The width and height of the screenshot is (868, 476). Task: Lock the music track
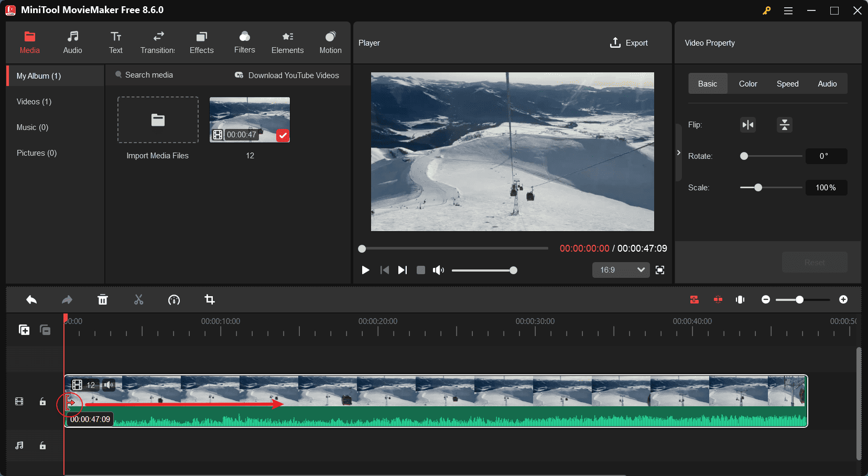pyautogui.click(x=43, y=446)
